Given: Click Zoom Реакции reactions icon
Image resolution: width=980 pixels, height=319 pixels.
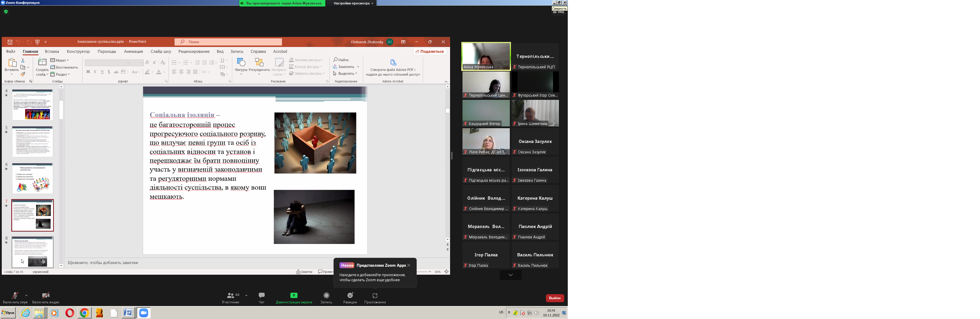Looking at the screenshot, I should pyautogui.click(x=350, y=295).
